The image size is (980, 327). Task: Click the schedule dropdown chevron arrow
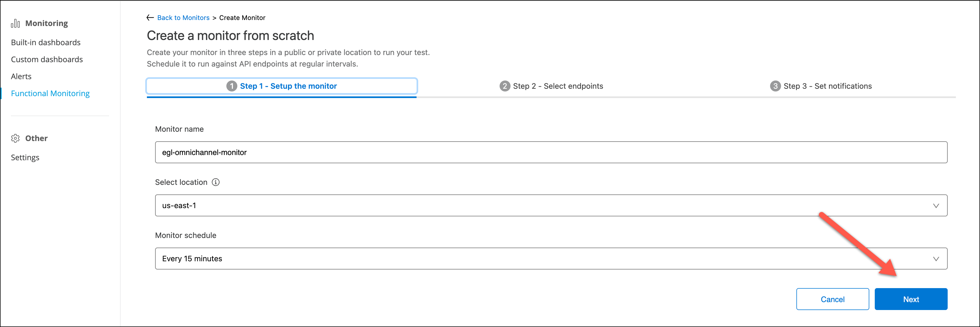[936, 259]
